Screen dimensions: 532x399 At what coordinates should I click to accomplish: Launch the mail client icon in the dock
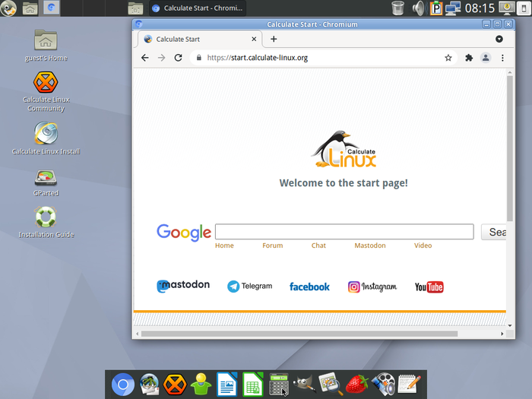tap(149, 385)
